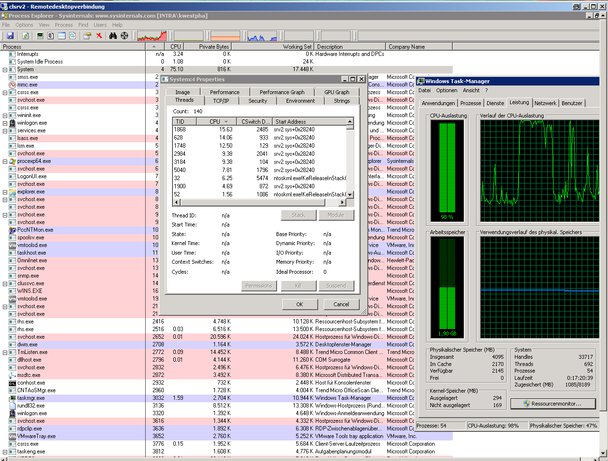This screenshot has height=461, width=608.
Task: Select thread row with TID 5040
Action: (x=259, y=170)
